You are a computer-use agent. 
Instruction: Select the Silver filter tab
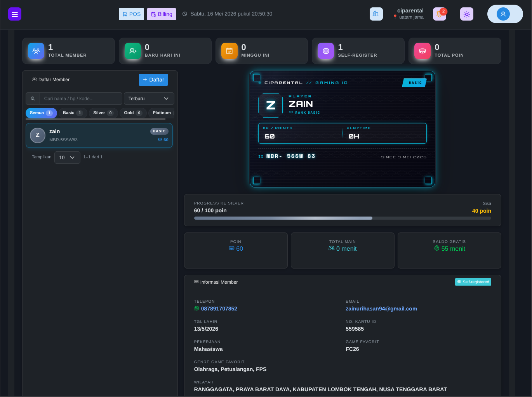[103, 113]
